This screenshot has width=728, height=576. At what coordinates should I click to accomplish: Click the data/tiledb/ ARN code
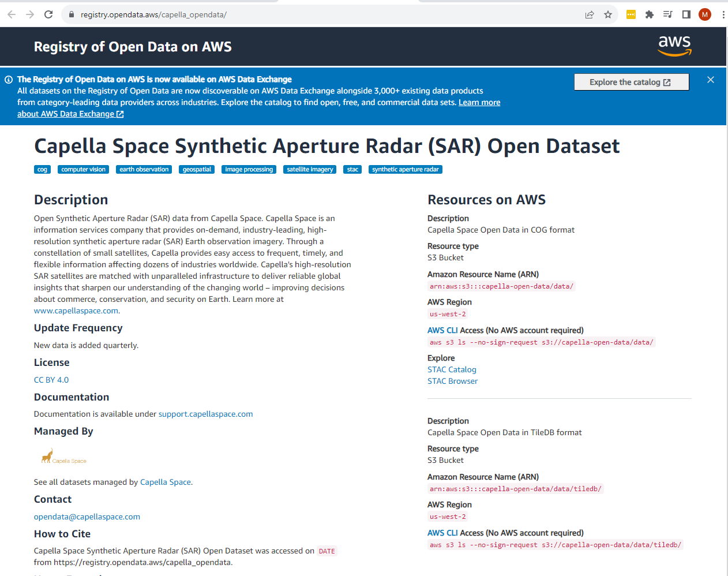coord(516,489)
